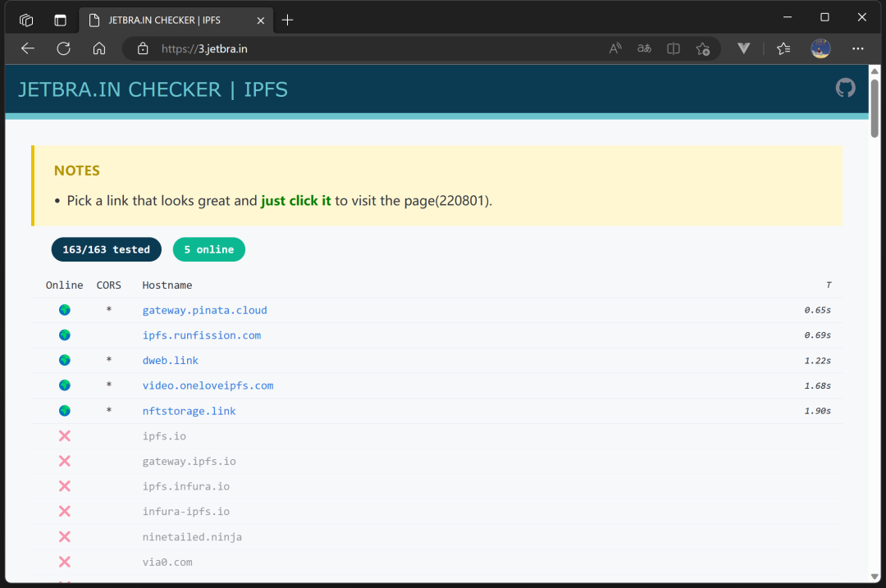The height and width of the screenshot is (588, 886).
Task: Click the scrollbar down arrow
Action: point(875,577)
